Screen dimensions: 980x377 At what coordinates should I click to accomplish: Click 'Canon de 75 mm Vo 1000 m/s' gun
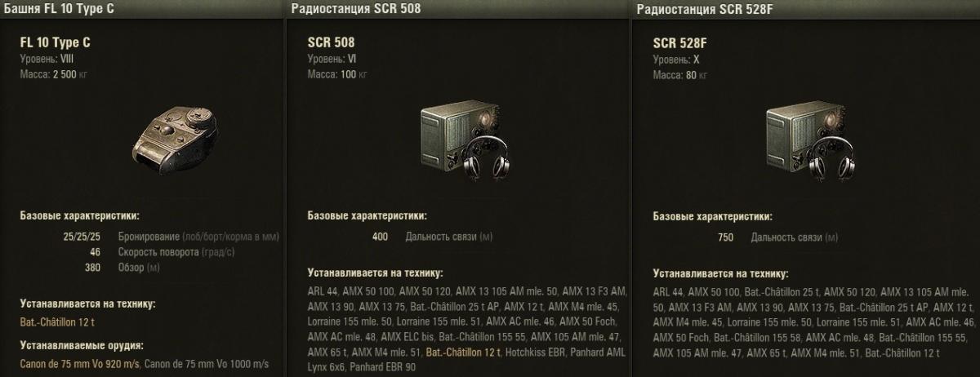tap(207, 363)
